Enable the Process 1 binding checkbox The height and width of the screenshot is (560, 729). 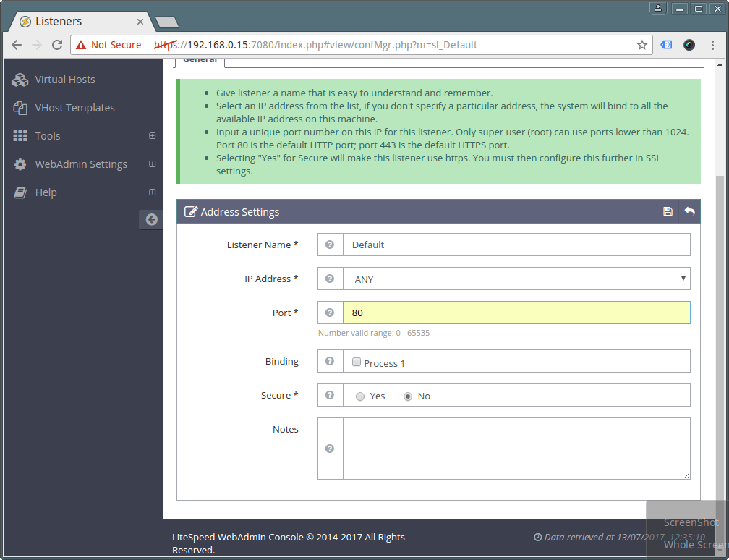pyautogui.click(x=357, y=362)
